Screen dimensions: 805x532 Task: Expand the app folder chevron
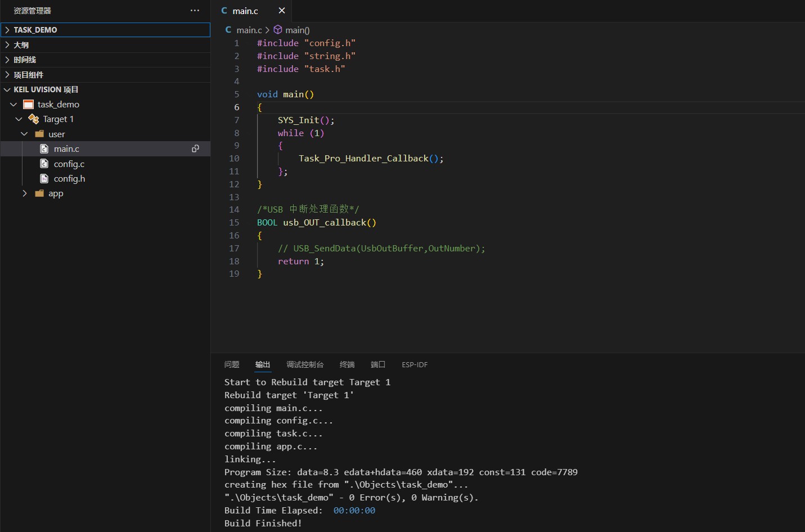[24, 193]
